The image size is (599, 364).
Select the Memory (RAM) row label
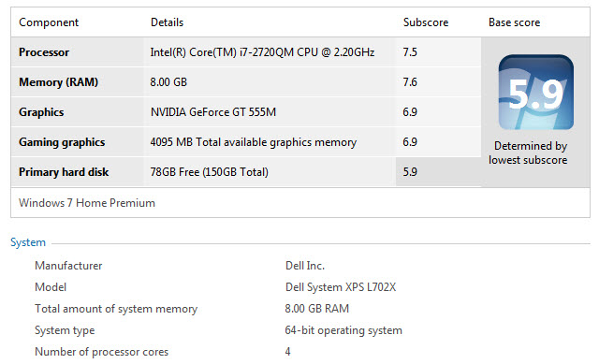[x=58, y=82]
